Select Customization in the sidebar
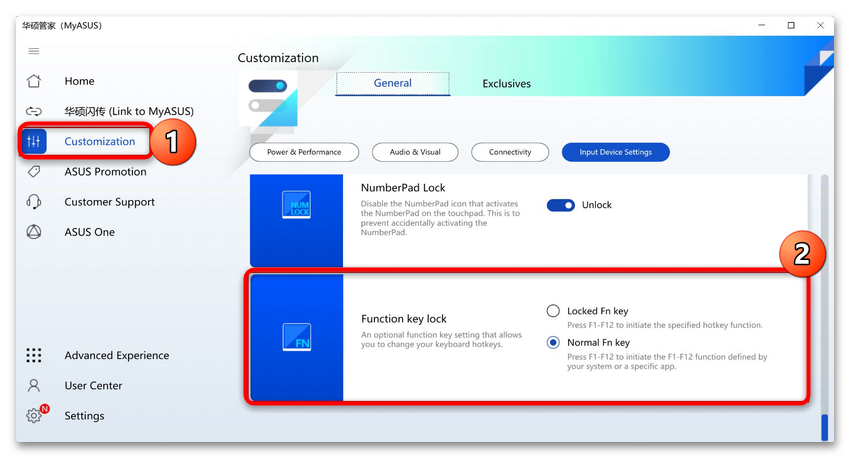 [x=100, y=141]
